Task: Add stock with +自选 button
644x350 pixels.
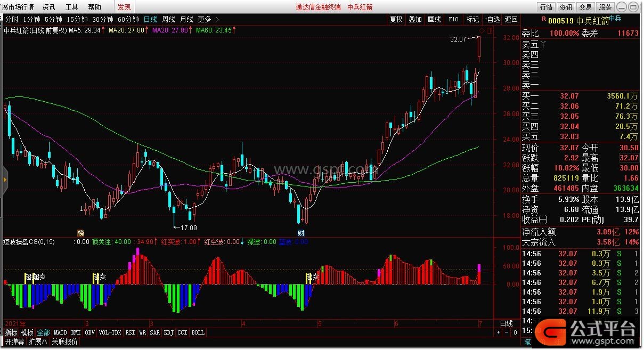Action: (492, 19)
